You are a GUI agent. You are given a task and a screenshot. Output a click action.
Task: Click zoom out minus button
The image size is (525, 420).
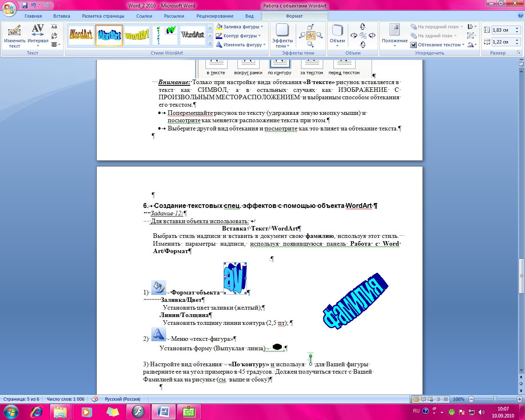click(471, 399)
